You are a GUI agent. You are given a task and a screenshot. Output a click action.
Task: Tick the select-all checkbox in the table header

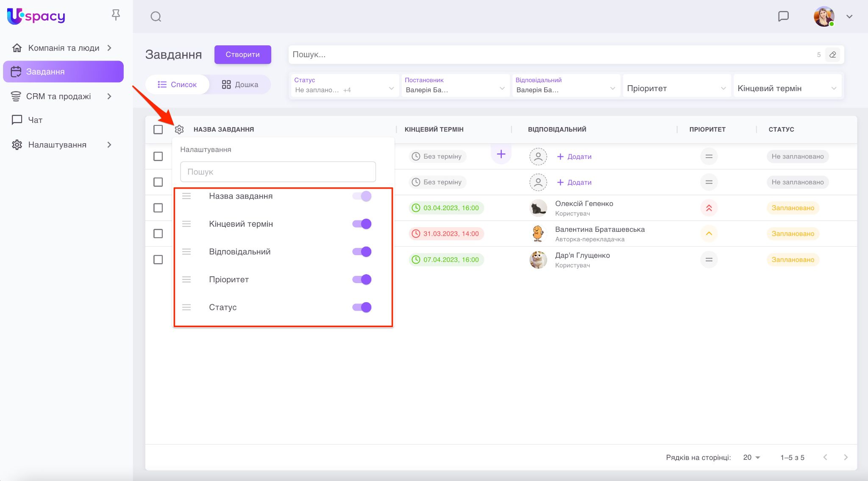tap(158, 130)
